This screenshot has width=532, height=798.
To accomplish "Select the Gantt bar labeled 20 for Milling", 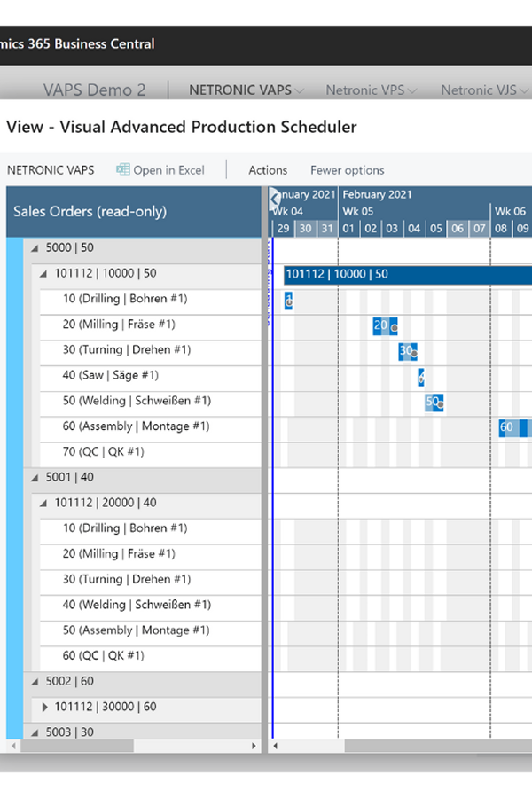I will click(x=381, y=325).
